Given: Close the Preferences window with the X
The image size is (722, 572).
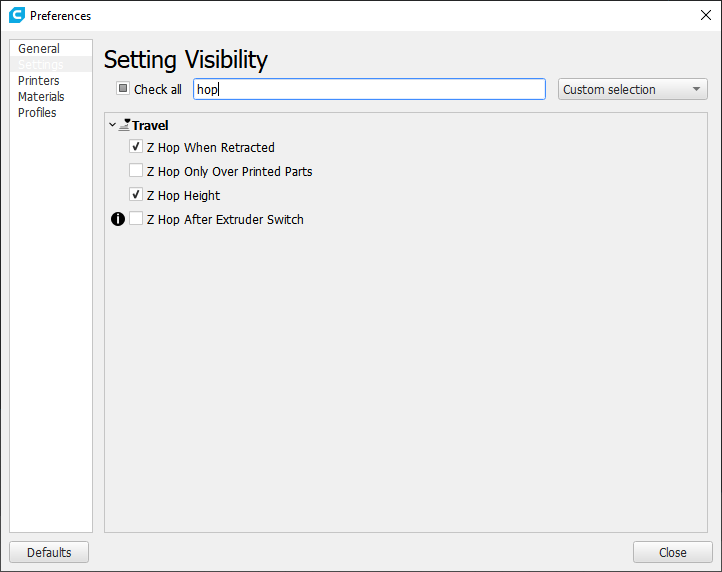Looking at the screenshot, I should pos(705,15).
